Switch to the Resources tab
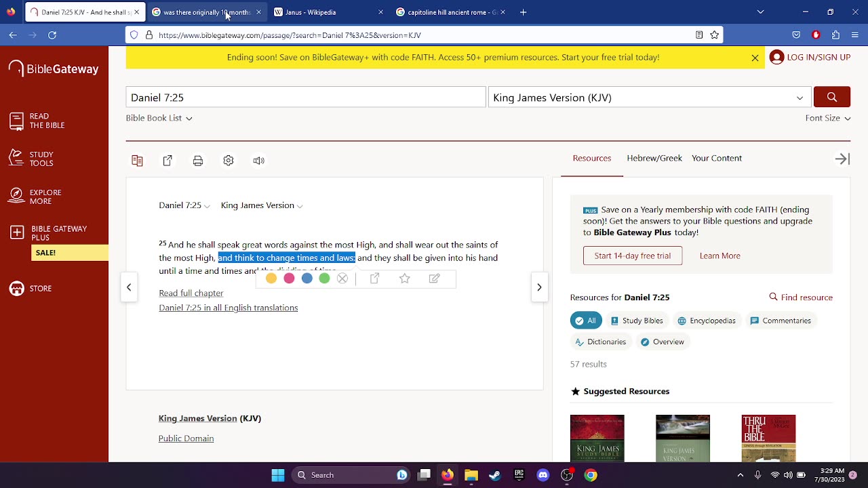The image size is (868, 488). pos(592,158)
